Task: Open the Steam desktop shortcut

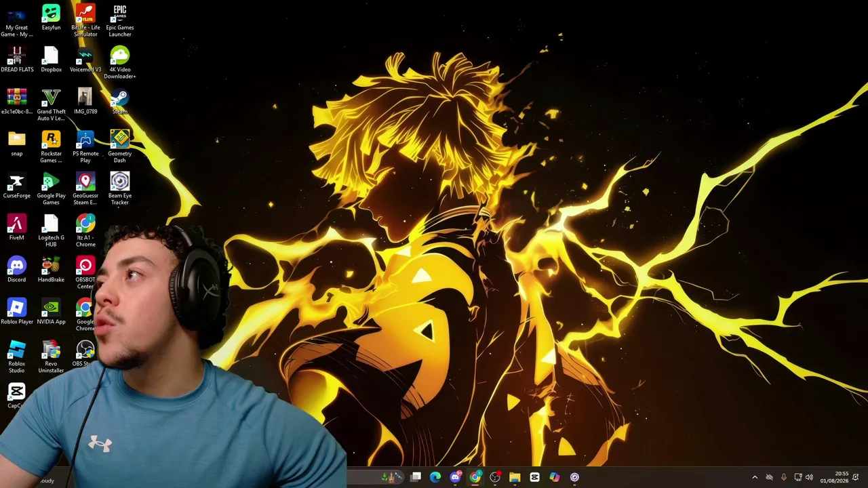Action: click(120, 102)
